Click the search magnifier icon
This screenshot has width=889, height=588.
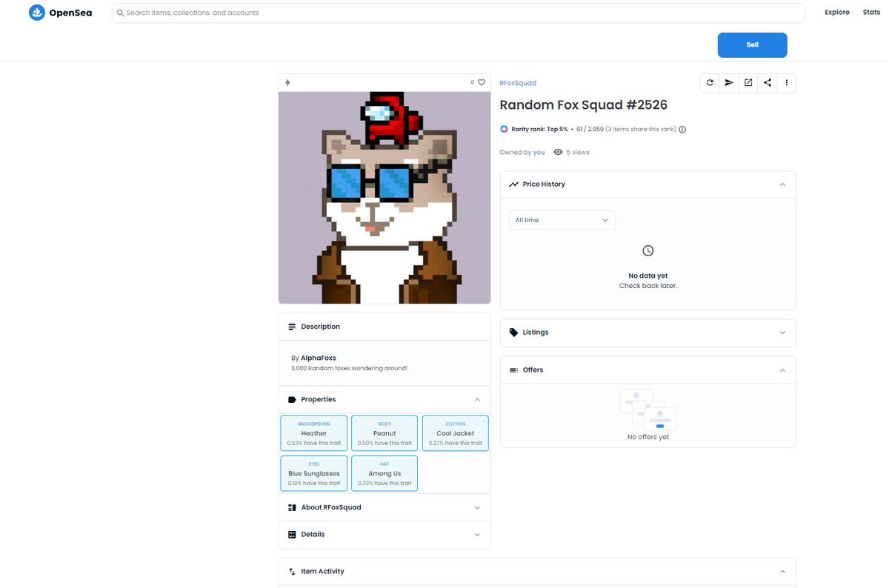click(x=120, y=13)
